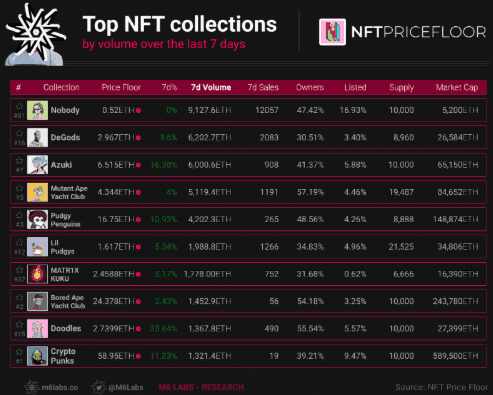Sort the table by 7d Volume column
Viewport: 493px width, 395px height.
pyautogui.click(x=211, y=87)
